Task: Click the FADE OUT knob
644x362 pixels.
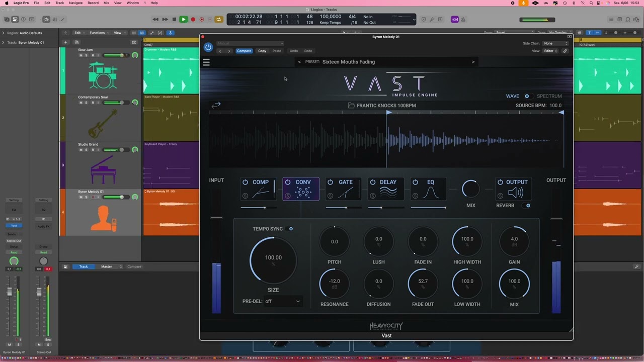Action: [x=423, y=284]
